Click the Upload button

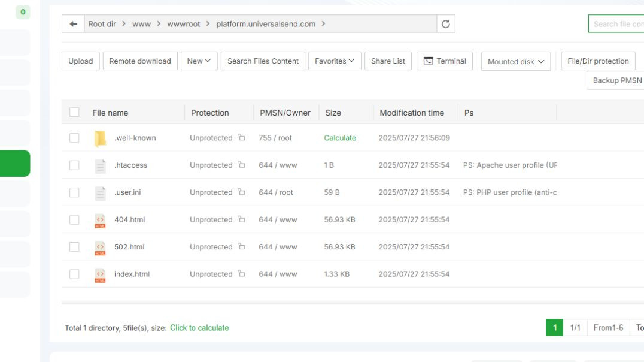pyautogui.click(x=80, y=61)
